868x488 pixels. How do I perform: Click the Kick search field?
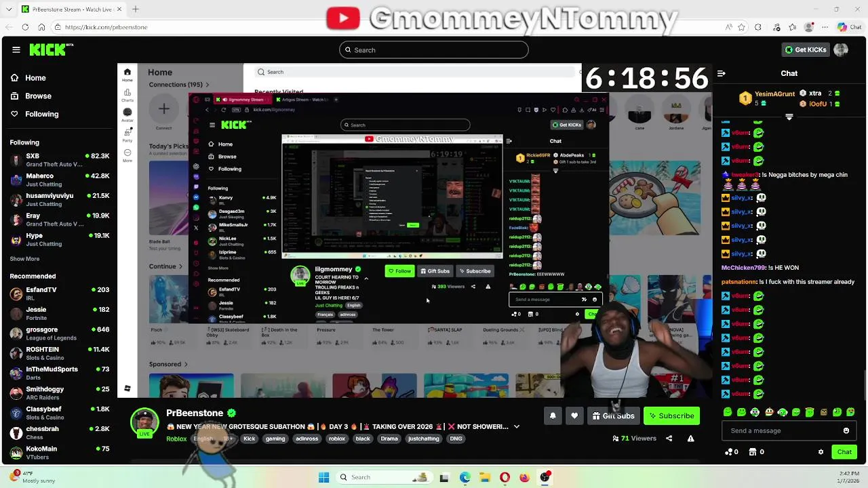434,49
